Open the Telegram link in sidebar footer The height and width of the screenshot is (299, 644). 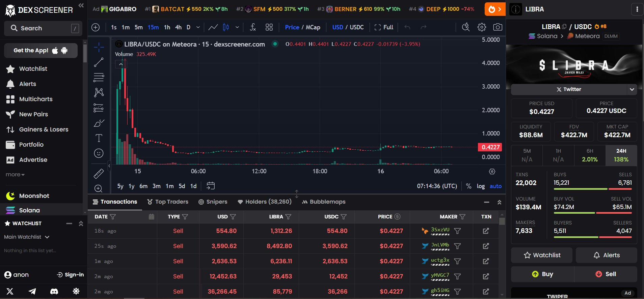point(32,291)
